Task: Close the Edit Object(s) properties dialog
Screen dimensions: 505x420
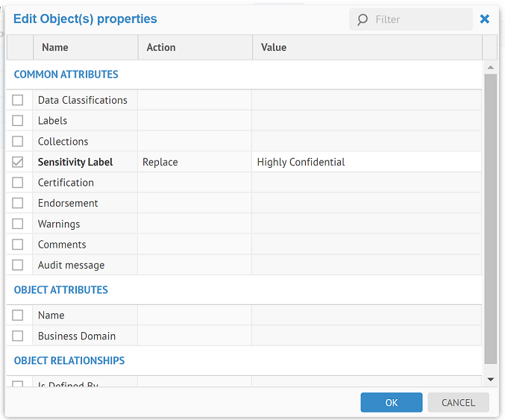Action: tap(485, 19)
